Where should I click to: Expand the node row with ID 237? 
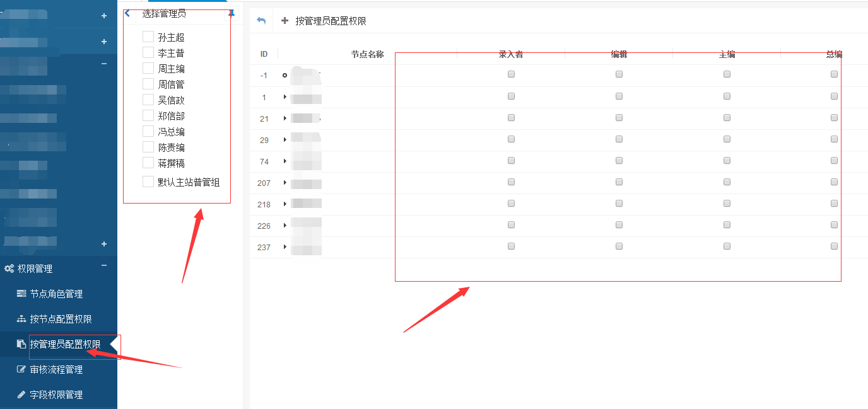[x=285, y=247]
